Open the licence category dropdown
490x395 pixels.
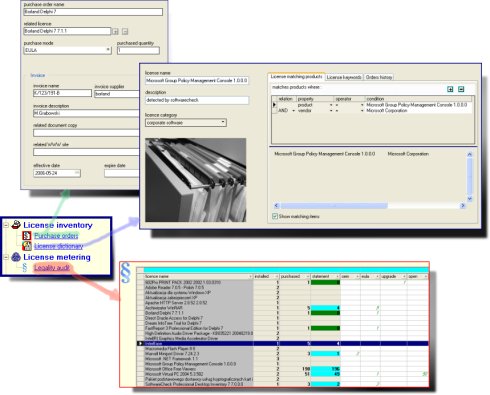coord(223,122)
